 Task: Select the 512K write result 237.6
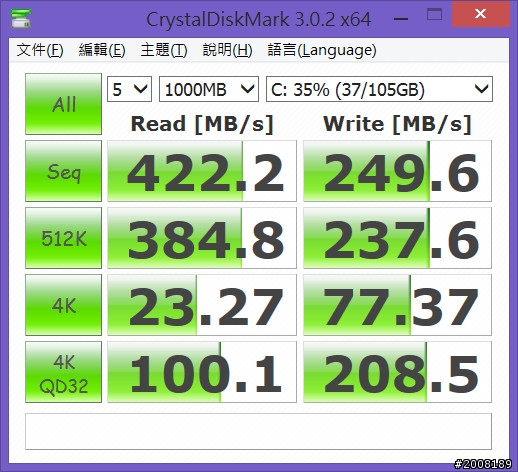pyautogui.click(x=397, y=238)
